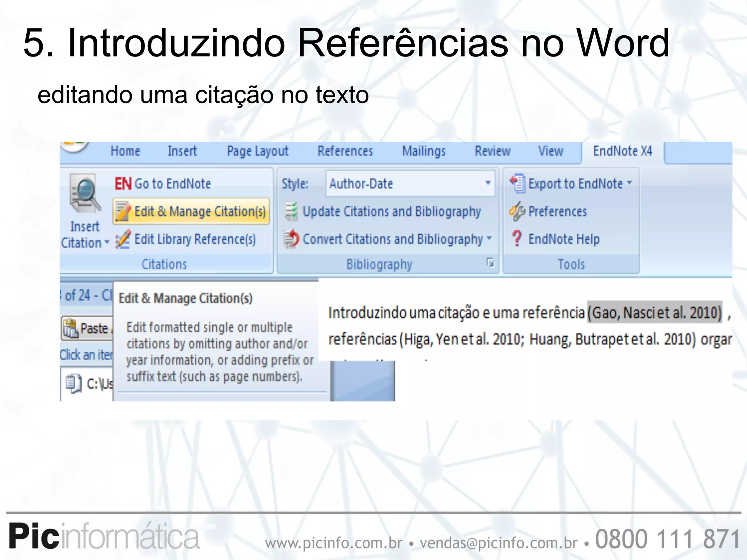Click the www.picinfo.com.br footer link
Image resolution: width=747 pixels, height=560 pixels.
click(334, 543)
